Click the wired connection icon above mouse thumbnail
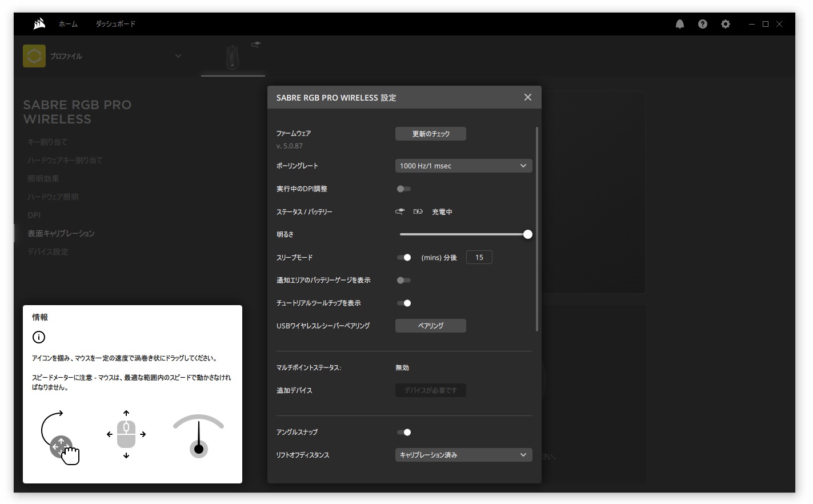The width and height of the screenshot is (813, 504). click(256, 45)
